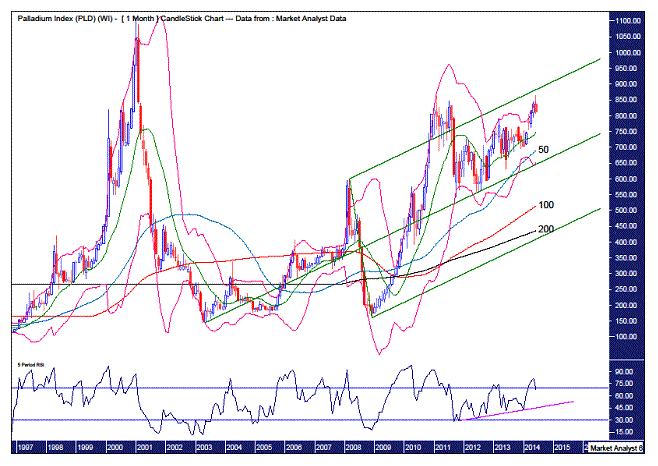Click the 100 moving average label beside red line
Viewport: 658px width, 466px height.
point(546,205)
